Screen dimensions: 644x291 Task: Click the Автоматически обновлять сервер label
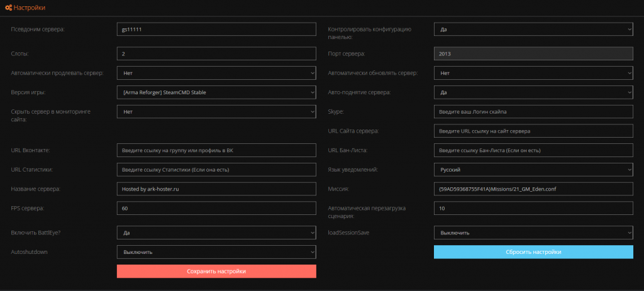pos(373,73)
